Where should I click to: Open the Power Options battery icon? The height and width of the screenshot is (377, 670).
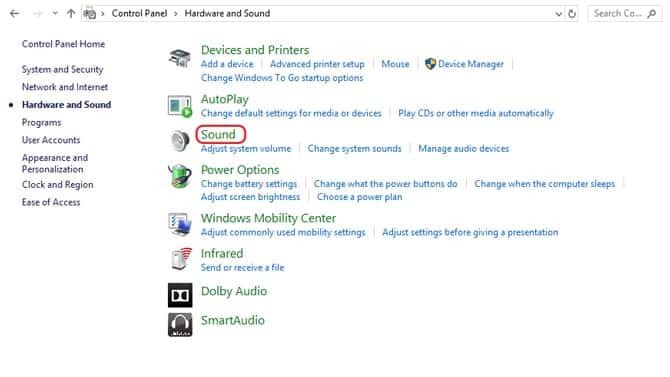(x=179, y=176)
